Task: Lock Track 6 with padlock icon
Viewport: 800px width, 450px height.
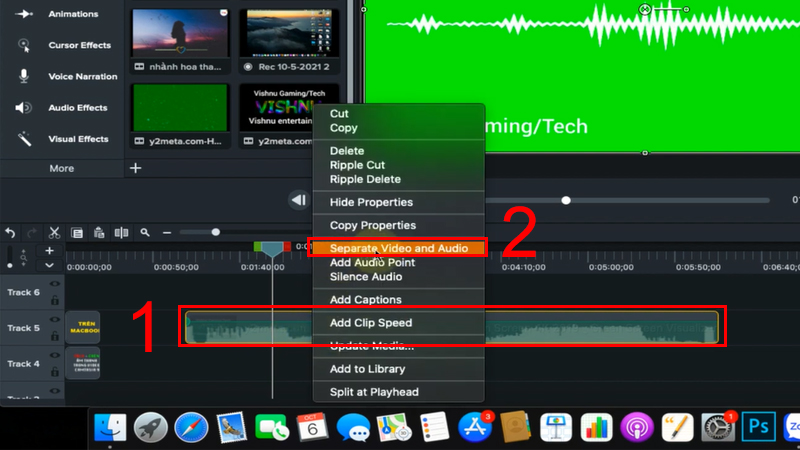Action: [55, 300]
